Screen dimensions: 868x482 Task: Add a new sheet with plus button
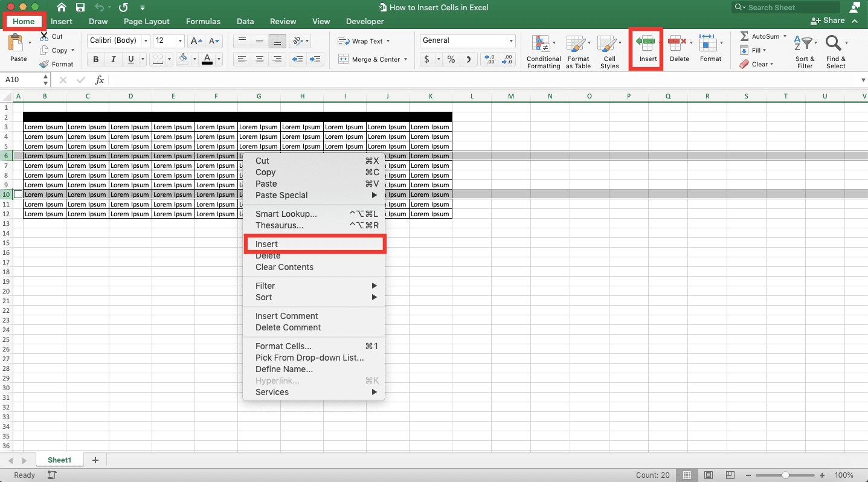tap(95, 460)
